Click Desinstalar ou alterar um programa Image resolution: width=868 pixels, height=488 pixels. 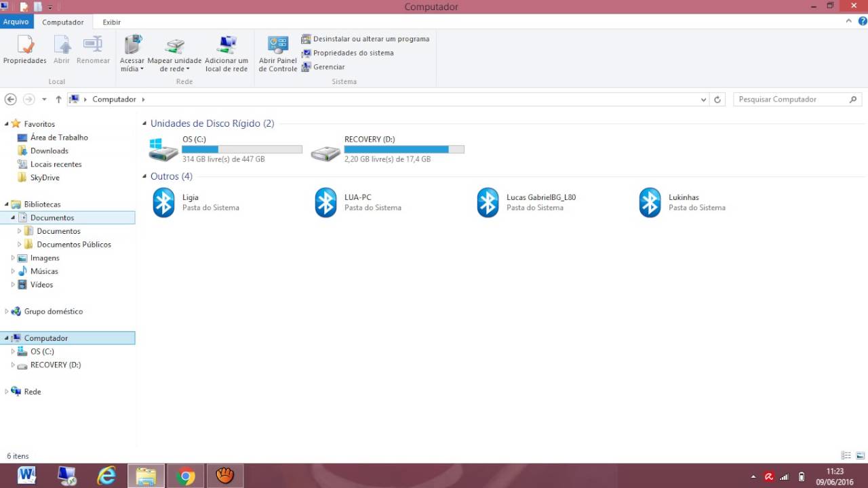[x=370, y=39]
